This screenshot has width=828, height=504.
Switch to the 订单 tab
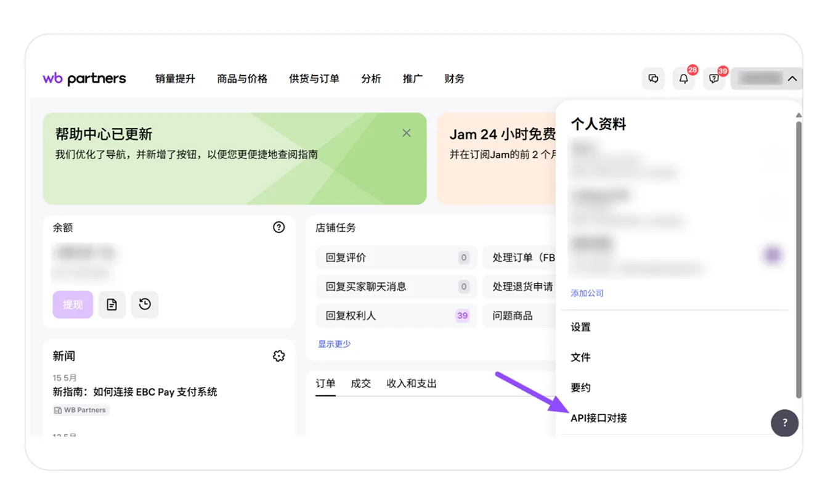click(x=326, y=383)
